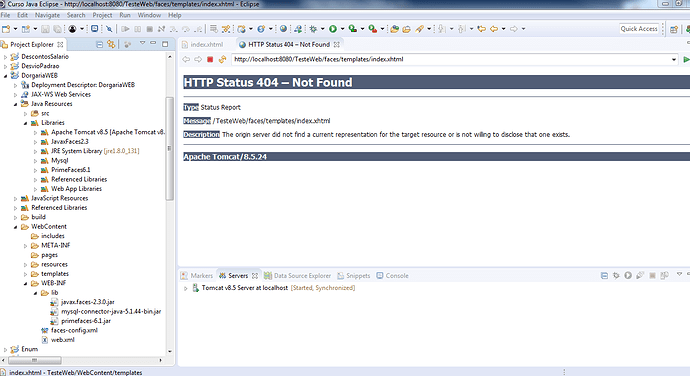Open the Navigate menu

click(47, 15)
